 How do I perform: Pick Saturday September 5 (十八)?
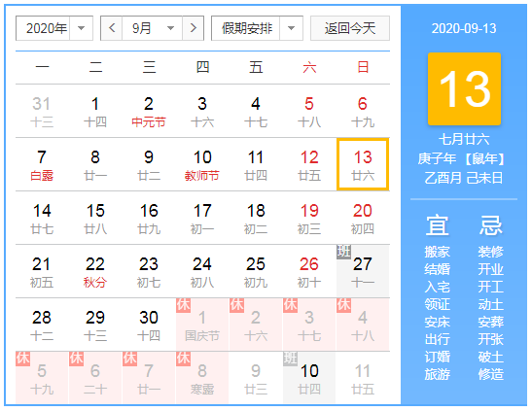point(309,111)
